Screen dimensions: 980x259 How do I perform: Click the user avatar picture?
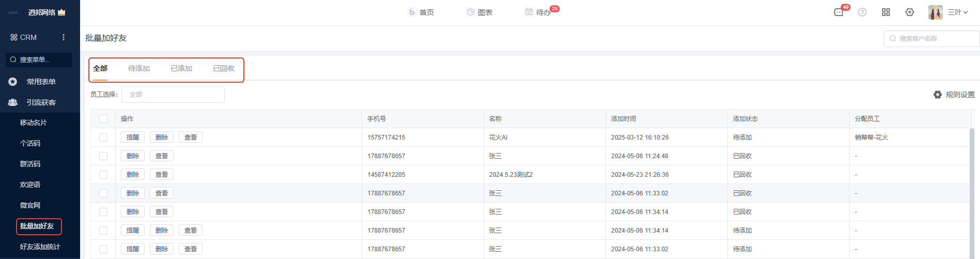[x=935, y=12]
